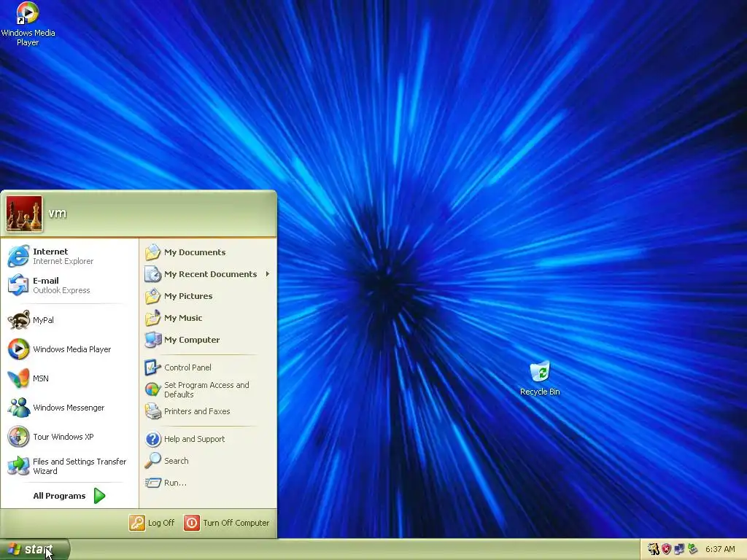This screenshot has width=747, height=560.
Task: Open Windows Messenger icon
Action: tap(18, 408)
